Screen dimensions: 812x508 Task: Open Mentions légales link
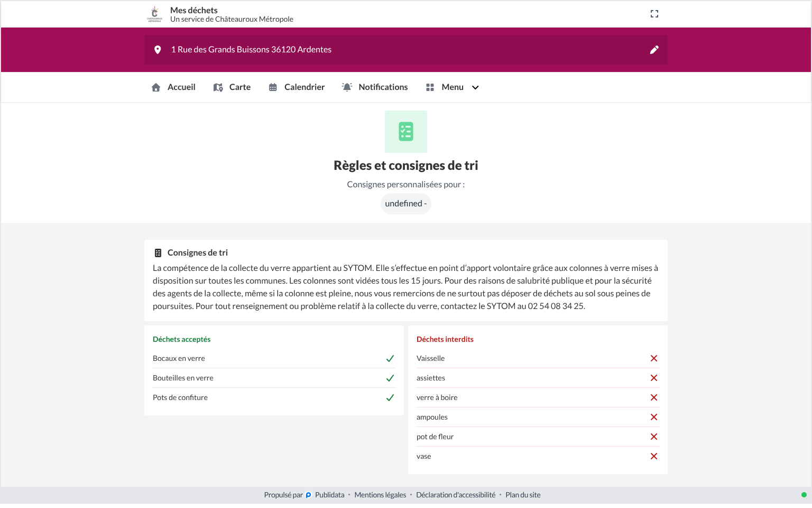point(380,495)
